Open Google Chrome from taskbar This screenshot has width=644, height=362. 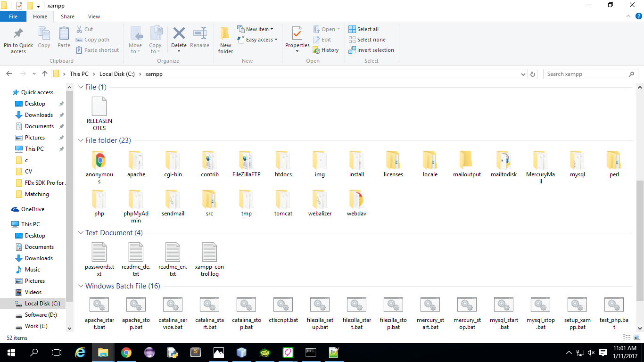[x=126, y=353]
